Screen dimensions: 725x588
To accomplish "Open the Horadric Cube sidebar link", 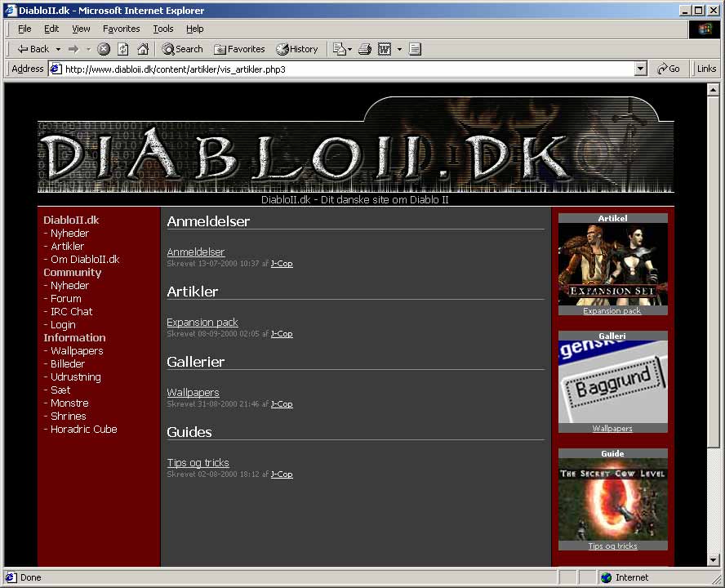I will pos(84,429).
